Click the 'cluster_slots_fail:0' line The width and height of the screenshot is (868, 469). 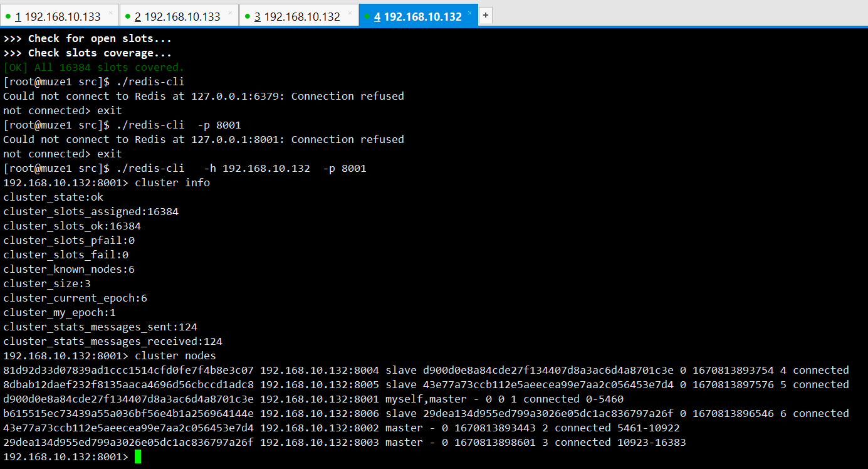pyautogui.click(x=66, y=255)
